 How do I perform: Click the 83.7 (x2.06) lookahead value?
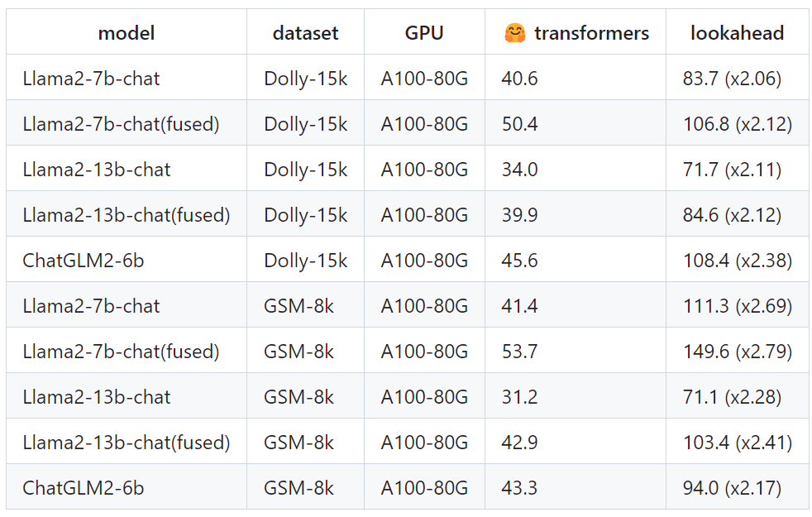point(732,79)
